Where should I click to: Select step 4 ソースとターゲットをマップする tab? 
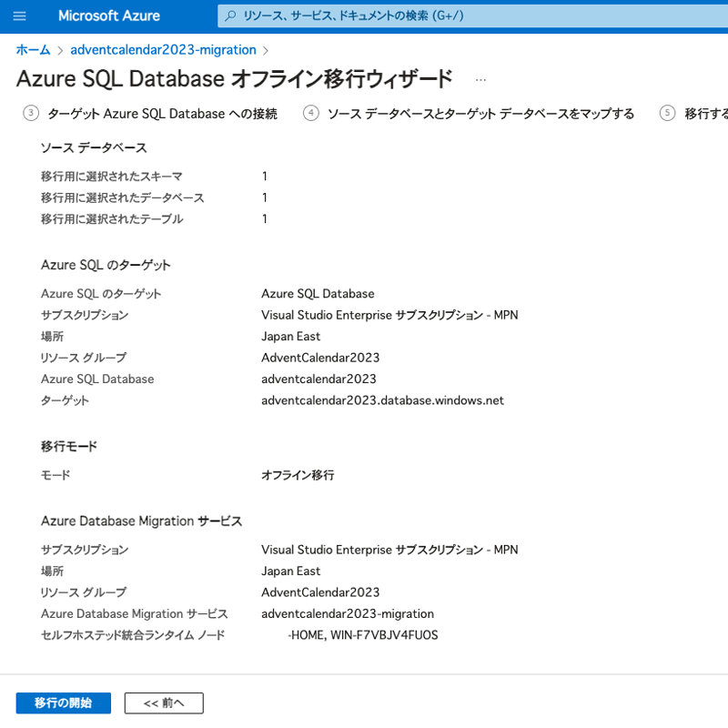(469, 113)
